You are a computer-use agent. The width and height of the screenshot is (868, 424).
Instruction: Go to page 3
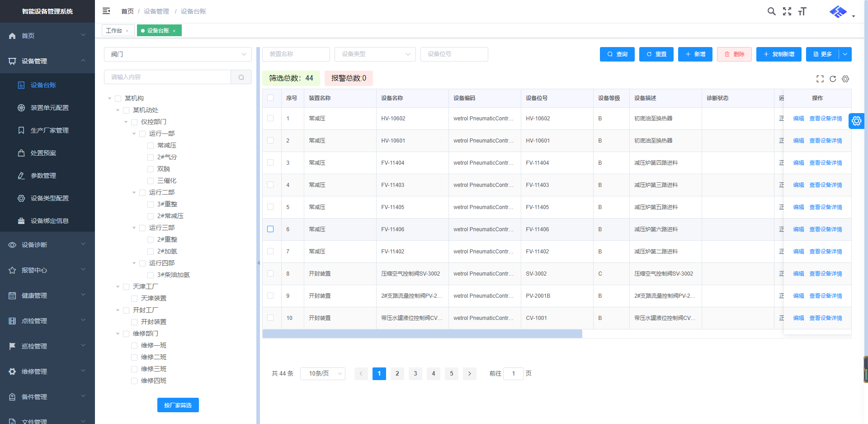415,373
